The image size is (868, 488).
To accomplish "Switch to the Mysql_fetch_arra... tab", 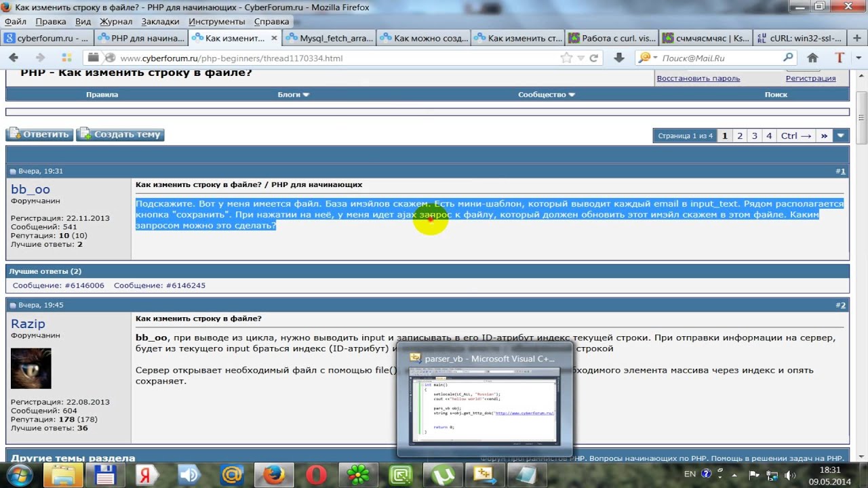I will [330, 38].
